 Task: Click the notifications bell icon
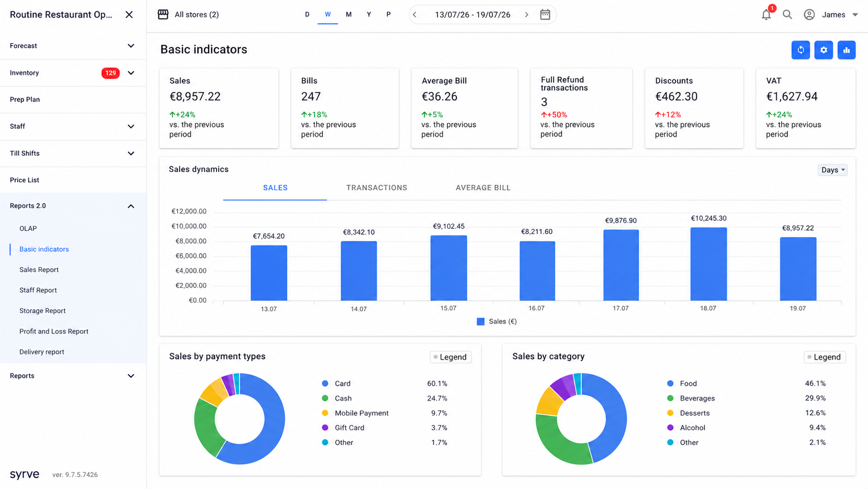tap(766, 15)
